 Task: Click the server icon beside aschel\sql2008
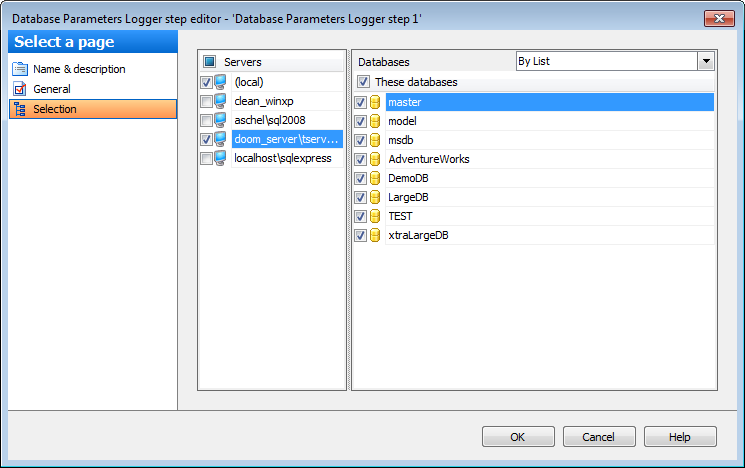click(x=220, y=120)
